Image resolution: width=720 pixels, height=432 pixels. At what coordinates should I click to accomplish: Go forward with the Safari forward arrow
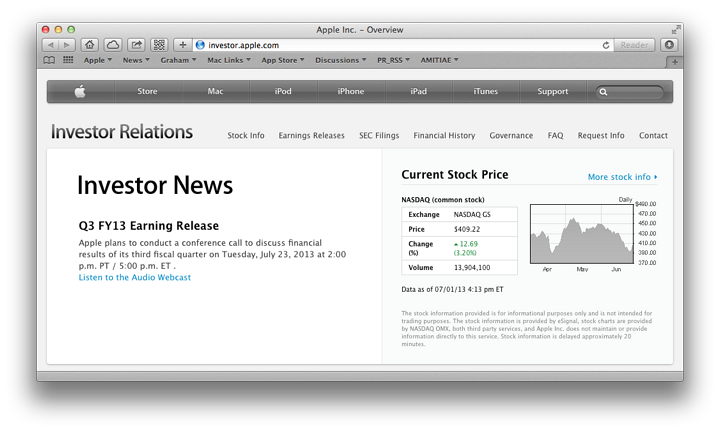coord(67,45)
